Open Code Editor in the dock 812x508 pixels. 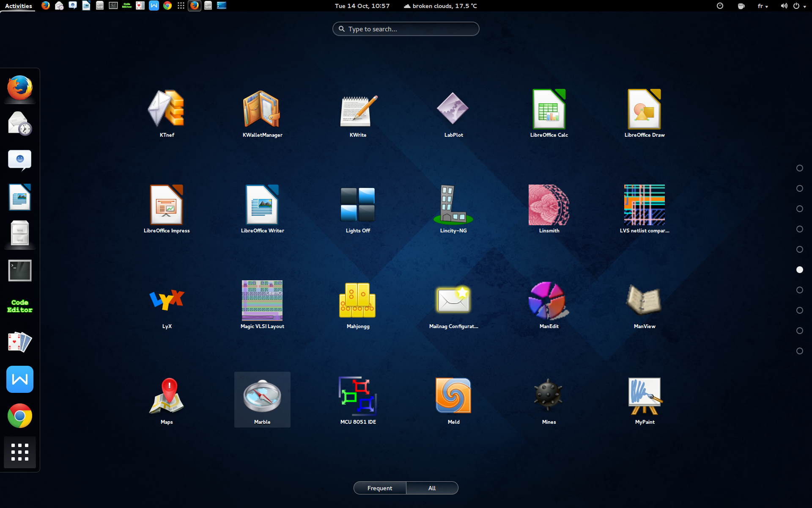[x=20, y=306]
